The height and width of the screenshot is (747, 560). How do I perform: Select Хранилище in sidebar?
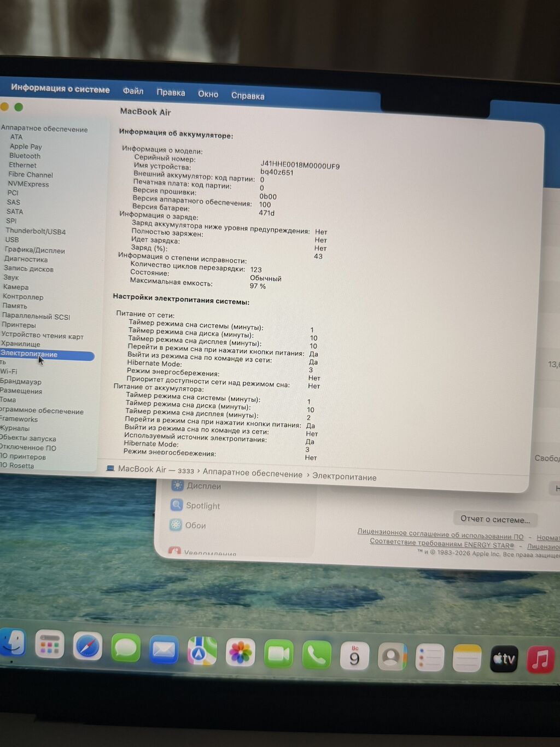click(21, 344)
